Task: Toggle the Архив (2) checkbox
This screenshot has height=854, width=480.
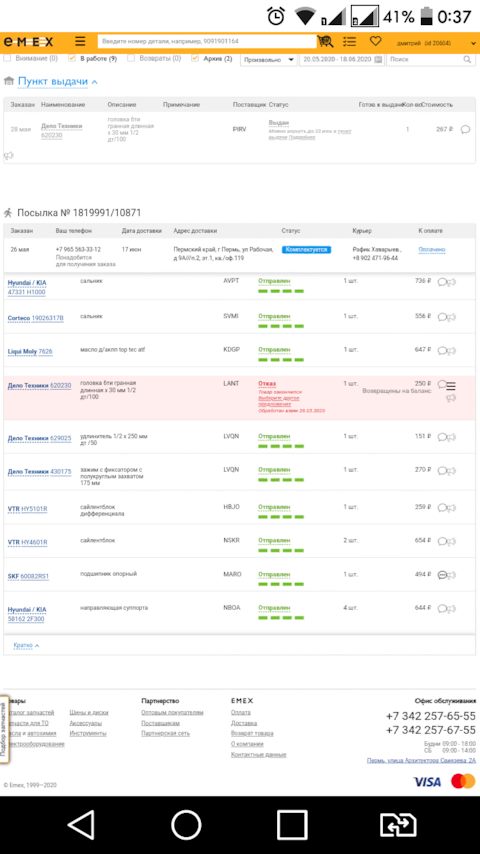Action: pos(195,58)
